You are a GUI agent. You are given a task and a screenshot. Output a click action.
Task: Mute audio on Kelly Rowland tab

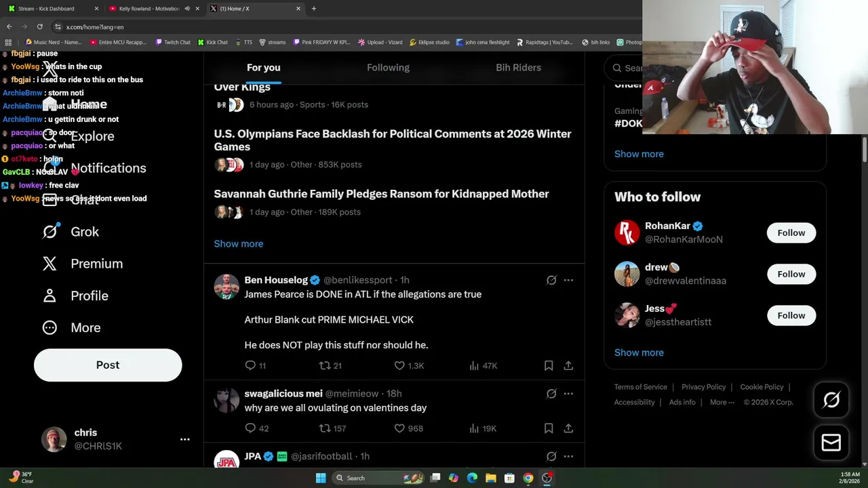click(187, 9)
